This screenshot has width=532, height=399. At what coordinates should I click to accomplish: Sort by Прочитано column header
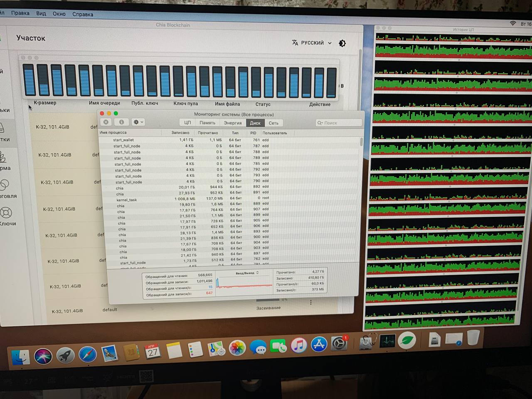pos(208,133)
